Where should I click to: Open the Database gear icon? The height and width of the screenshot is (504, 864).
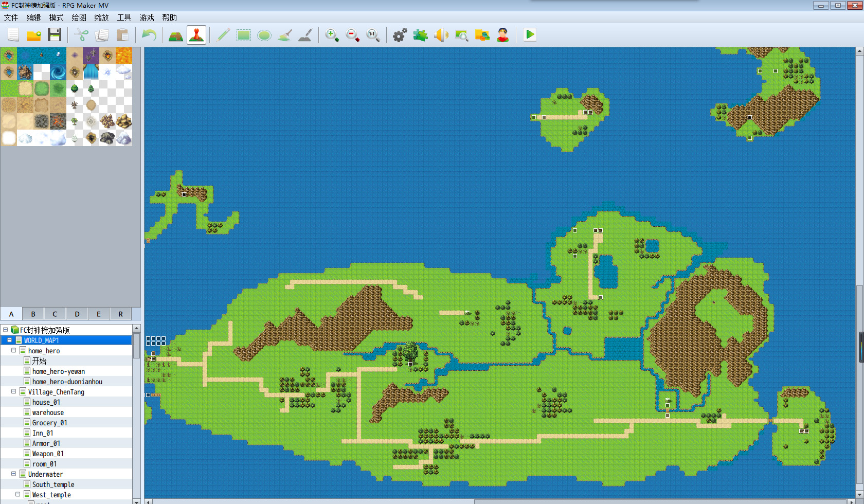(400, 35)
